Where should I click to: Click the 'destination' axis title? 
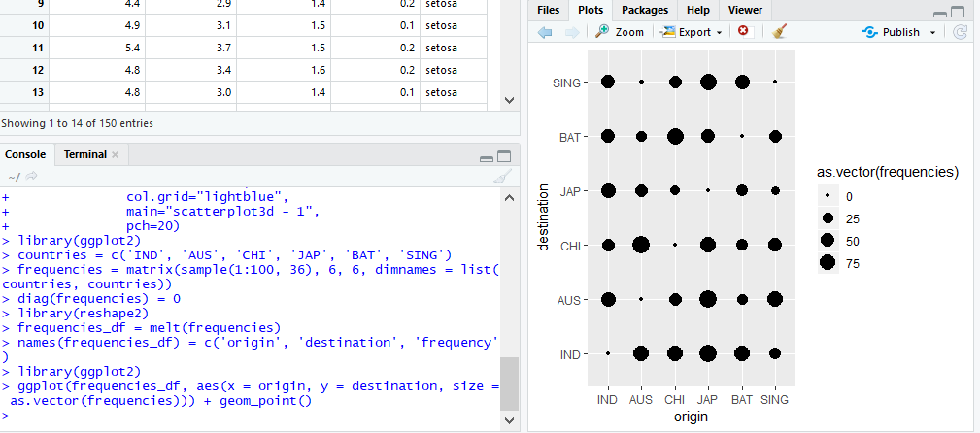[543, 216]
